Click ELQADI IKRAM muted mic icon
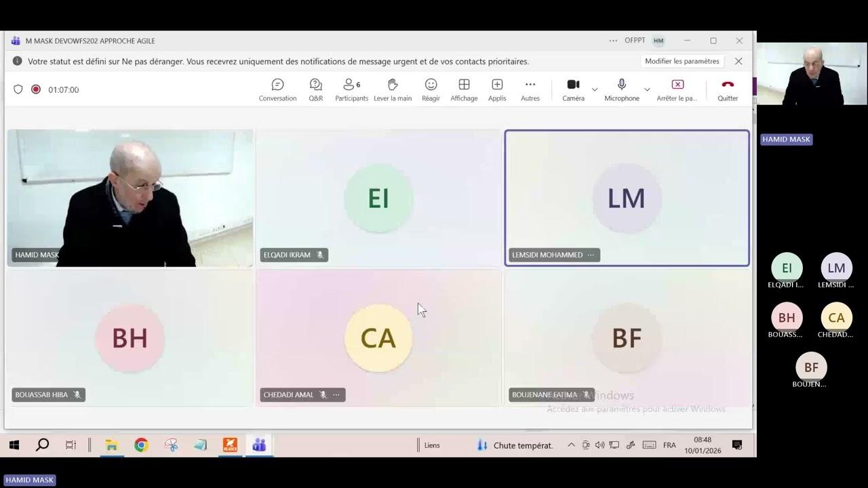The height and width of the screenshot is (488, 868). click(320, 255)
